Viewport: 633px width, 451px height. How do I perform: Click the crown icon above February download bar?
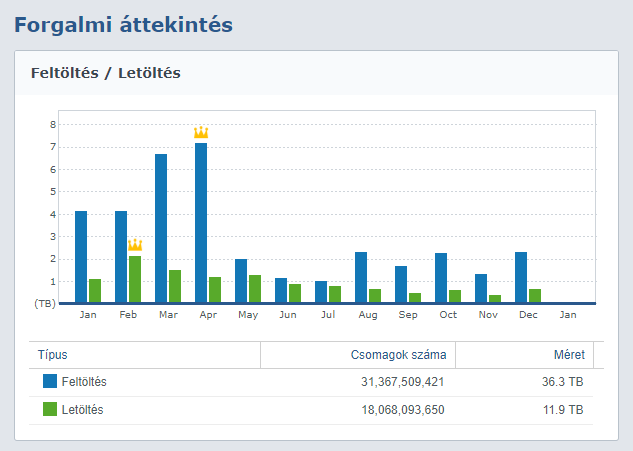click(x=135, y=245)
